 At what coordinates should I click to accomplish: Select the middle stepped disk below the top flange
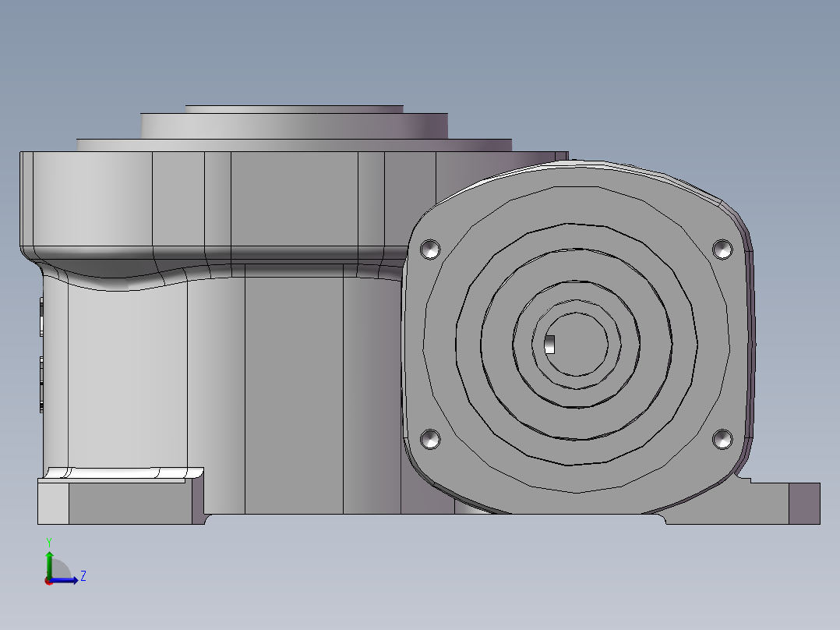pos(295,125)
